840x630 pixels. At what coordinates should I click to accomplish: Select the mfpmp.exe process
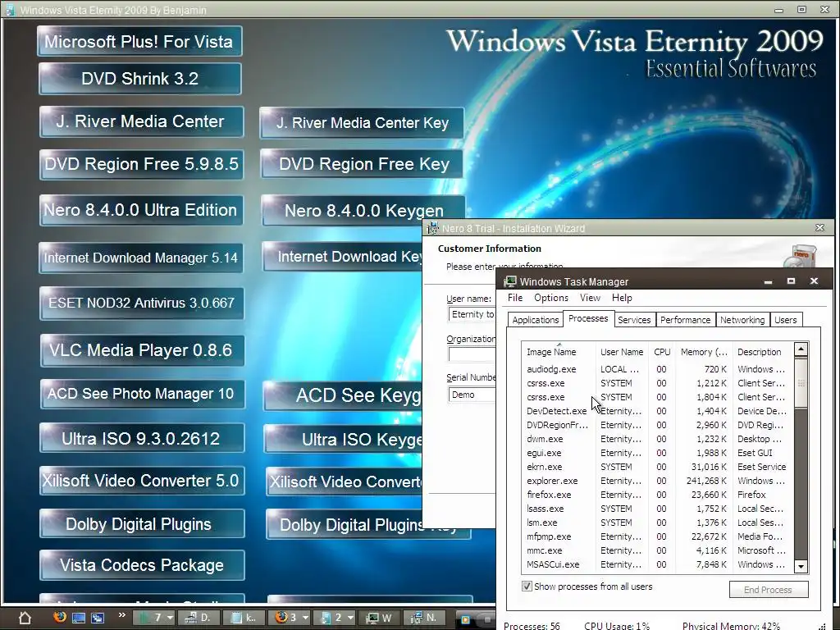657,536
